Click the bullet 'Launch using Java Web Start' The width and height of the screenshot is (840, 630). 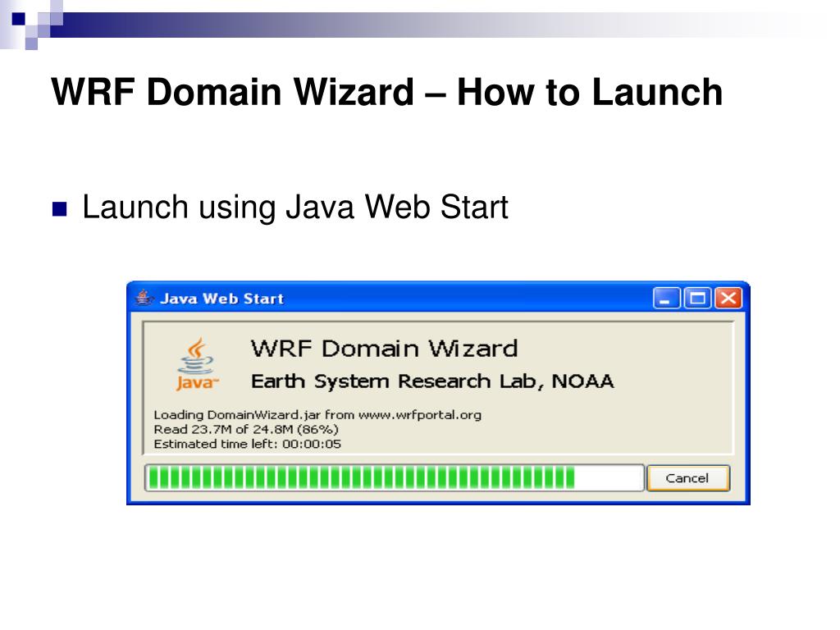coord(294,208)
